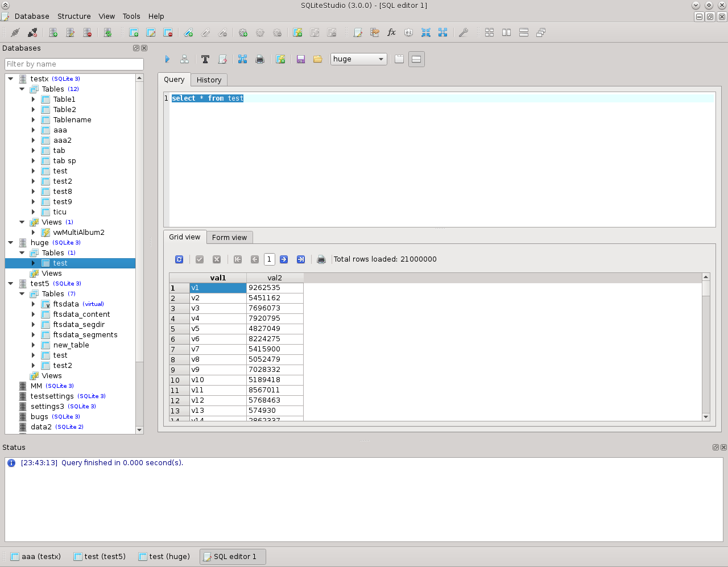Screen dimensions: 728x567
Task: Click the Add a database icon
Action: point(53,32)
